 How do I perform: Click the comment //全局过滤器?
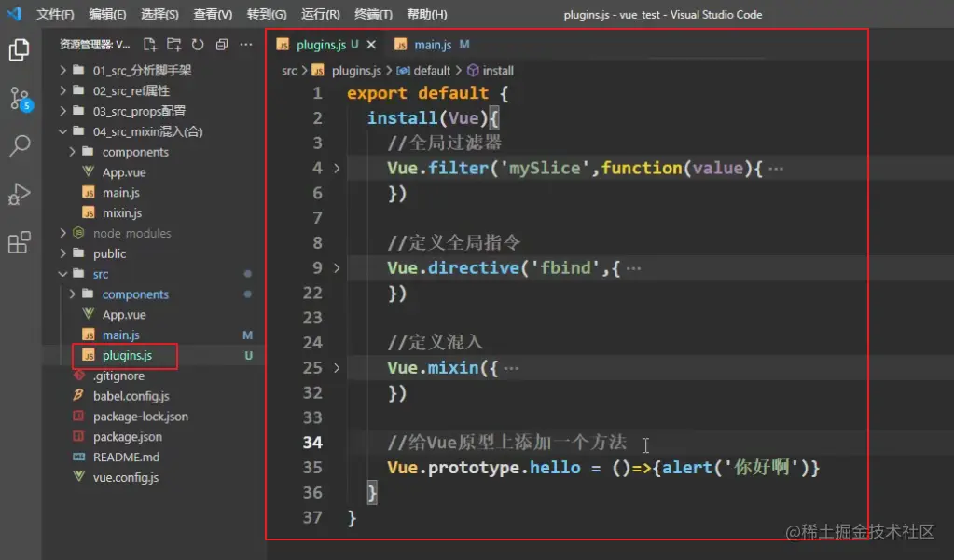tap(444, 143)
